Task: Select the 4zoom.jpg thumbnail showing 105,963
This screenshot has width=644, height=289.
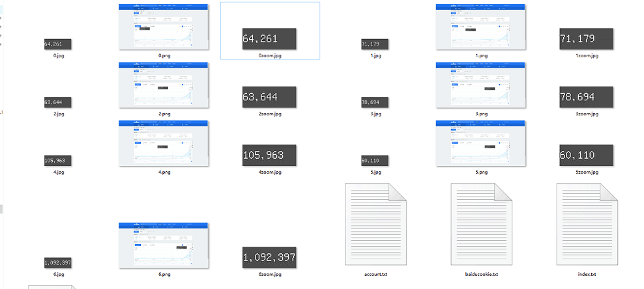Action: pyautogui.click(x=269, y=156)
